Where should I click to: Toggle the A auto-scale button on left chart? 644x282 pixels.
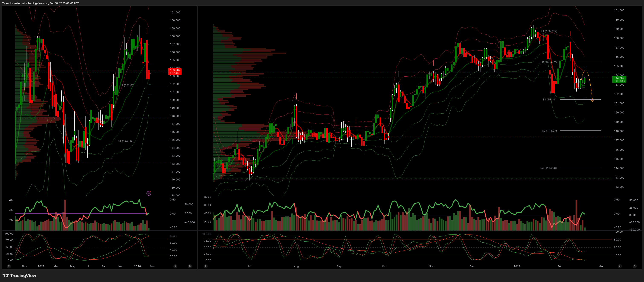click(x=175, y=266)
